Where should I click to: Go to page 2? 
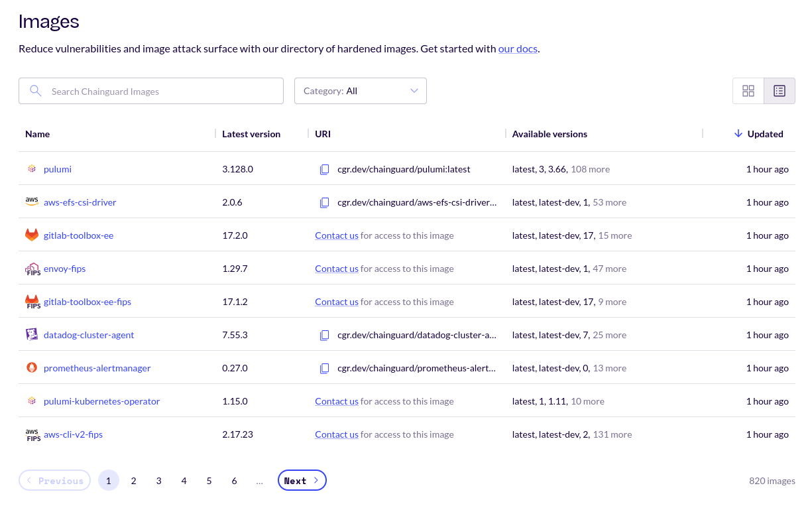click(134, 481)
